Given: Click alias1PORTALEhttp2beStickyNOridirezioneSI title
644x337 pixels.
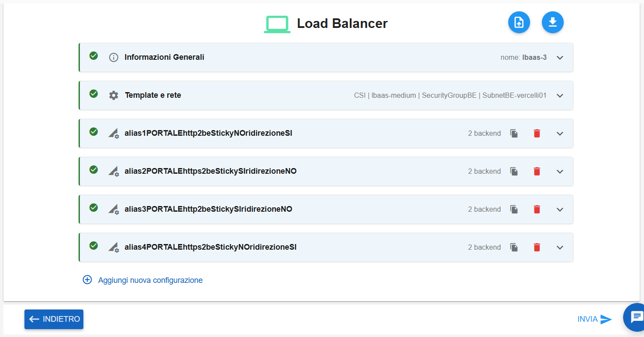Looking at the screenshot, I should click(208, 133).
